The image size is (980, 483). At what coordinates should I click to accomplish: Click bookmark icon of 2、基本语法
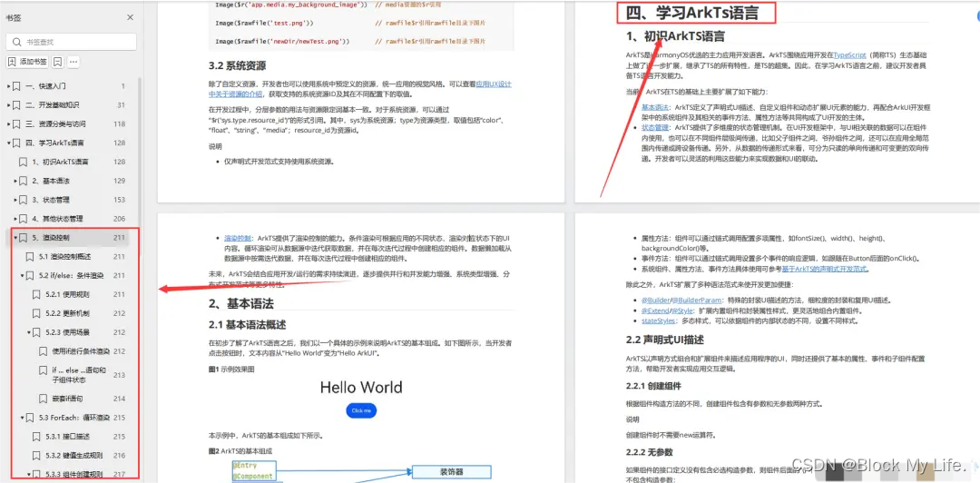click(x=23, y=181)
